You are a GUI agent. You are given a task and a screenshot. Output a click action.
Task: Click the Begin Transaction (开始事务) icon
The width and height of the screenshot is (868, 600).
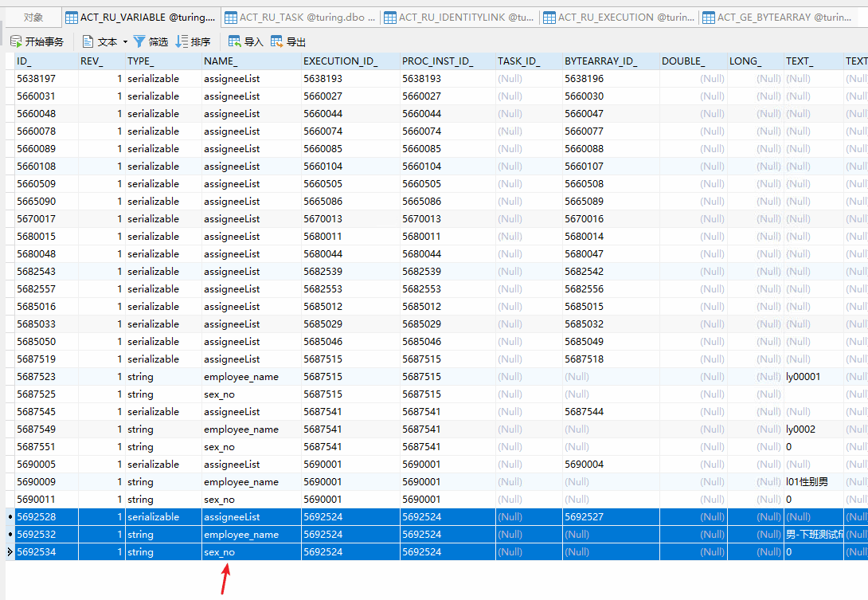[16, 41]
